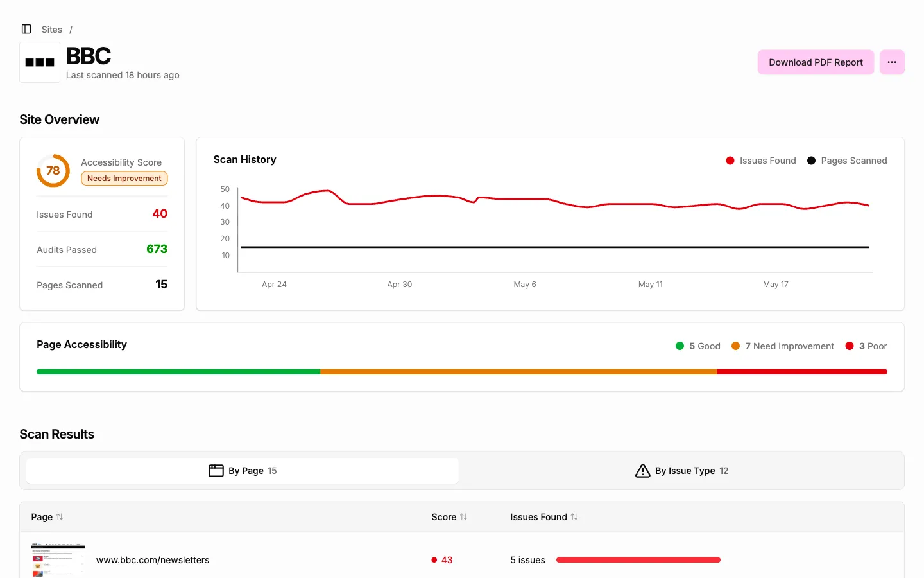Click the Page Accessibility heading

coord(82,344)
